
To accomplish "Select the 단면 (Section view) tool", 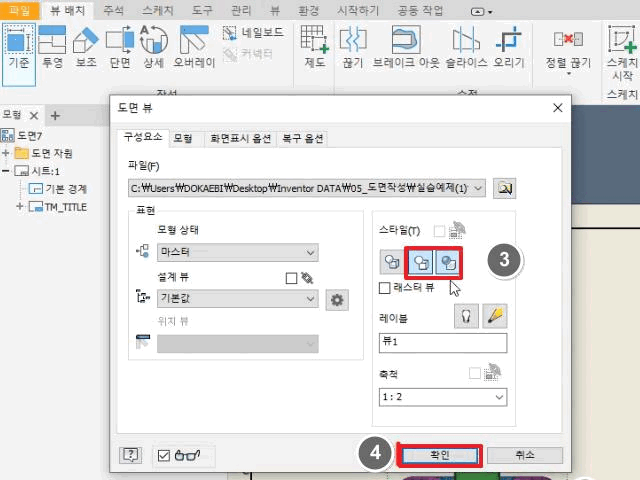I will click(x=120, y=47).
